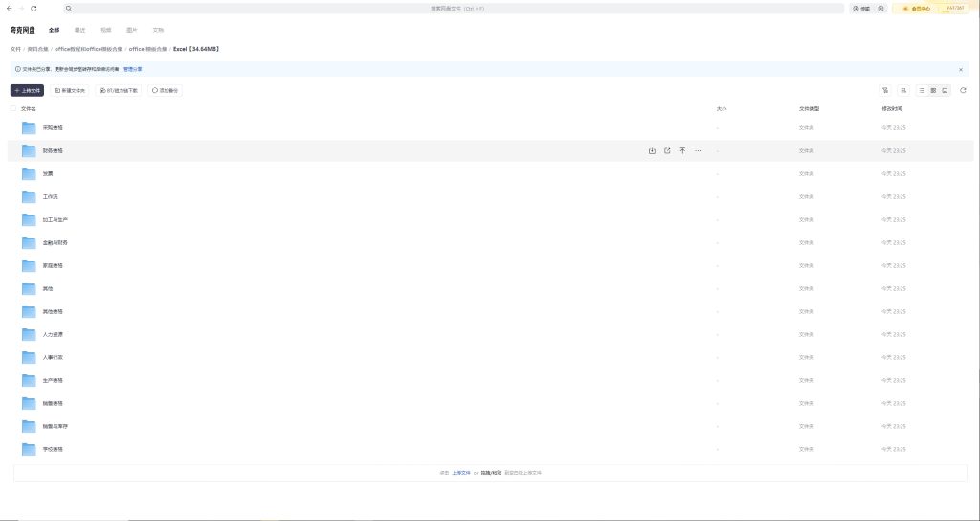Screen dimensions: 980x521
Task: Sort by 文件名 column header
Action: (29, 109)
